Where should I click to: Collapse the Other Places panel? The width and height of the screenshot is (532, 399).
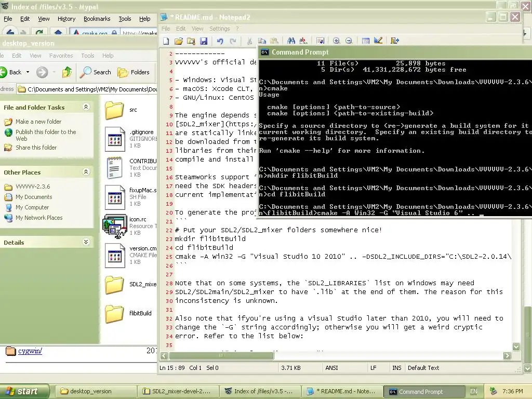pyautogui.click(x=86, y=171)
